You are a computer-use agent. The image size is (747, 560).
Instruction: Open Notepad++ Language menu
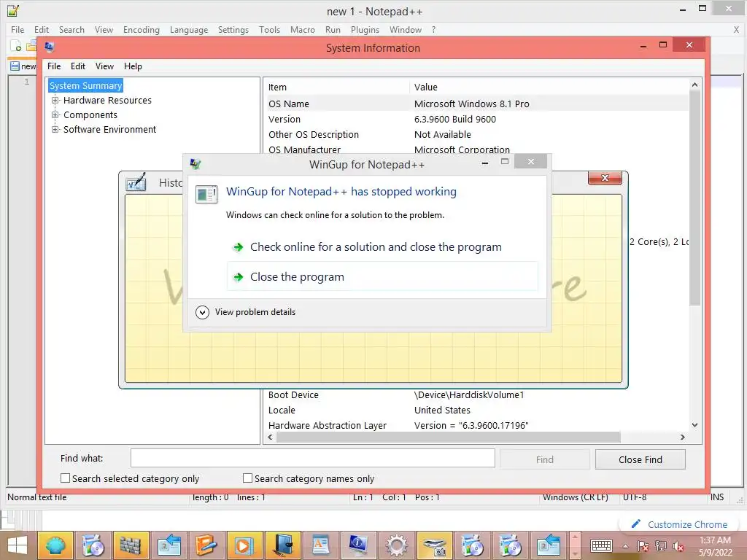[189, 29]
